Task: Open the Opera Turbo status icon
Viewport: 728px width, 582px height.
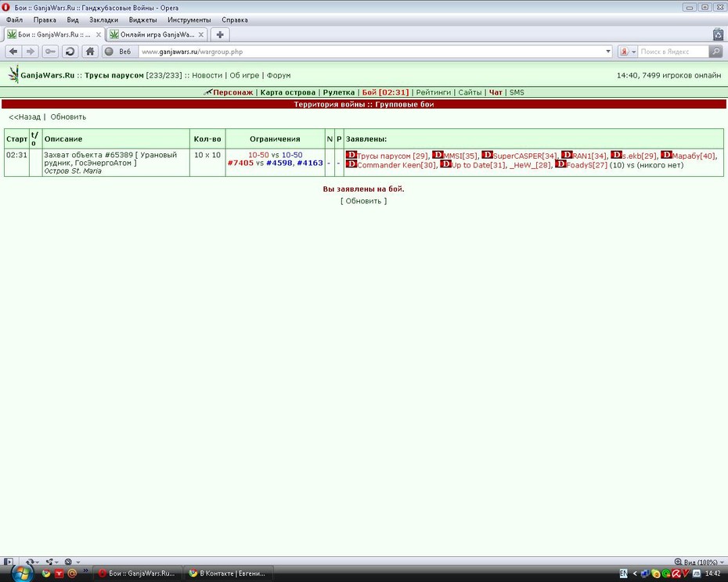Action: (68, 562)
